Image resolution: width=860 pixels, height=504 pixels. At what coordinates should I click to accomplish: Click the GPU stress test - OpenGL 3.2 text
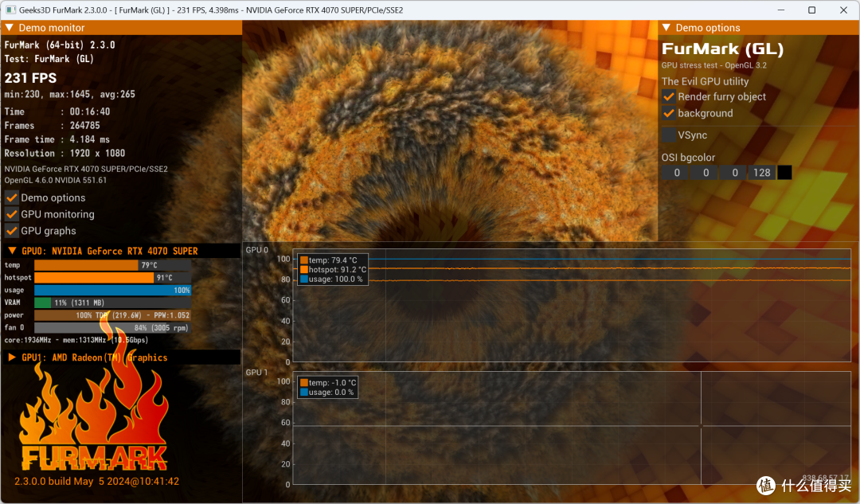click(714, 65)
